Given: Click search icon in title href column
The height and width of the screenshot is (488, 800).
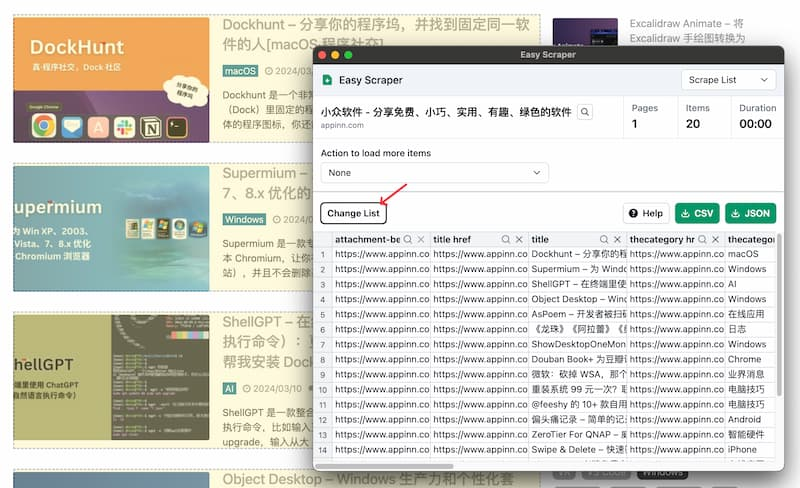Looking at the screenshot, I should point(506,239).
